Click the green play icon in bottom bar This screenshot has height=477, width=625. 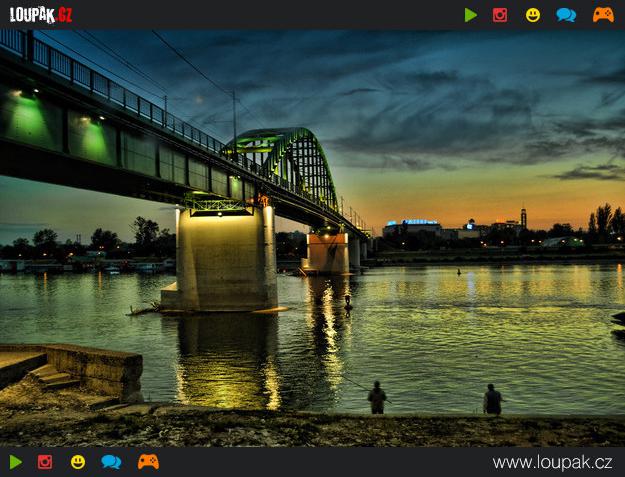[x=16, y=462]
